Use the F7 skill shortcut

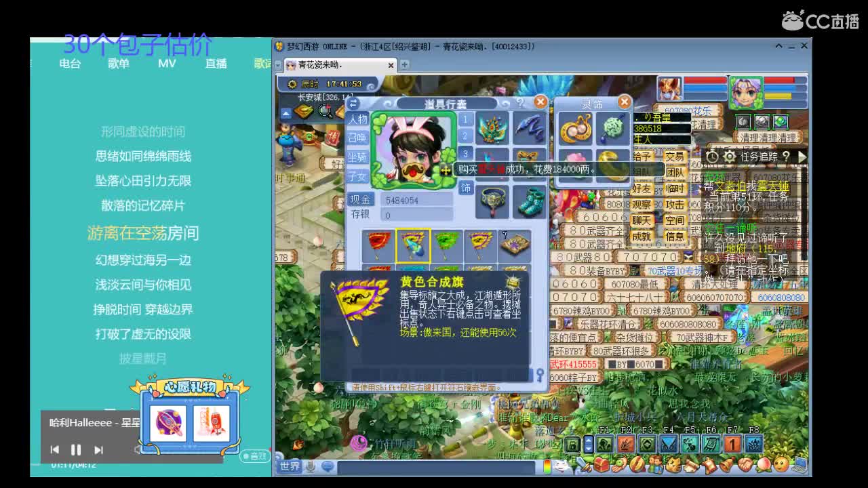pos(732,444)
